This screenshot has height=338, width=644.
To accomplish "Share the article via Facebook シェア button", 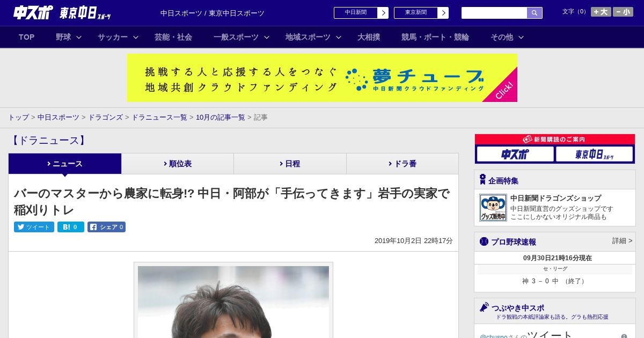I will (x=106, y=227).
